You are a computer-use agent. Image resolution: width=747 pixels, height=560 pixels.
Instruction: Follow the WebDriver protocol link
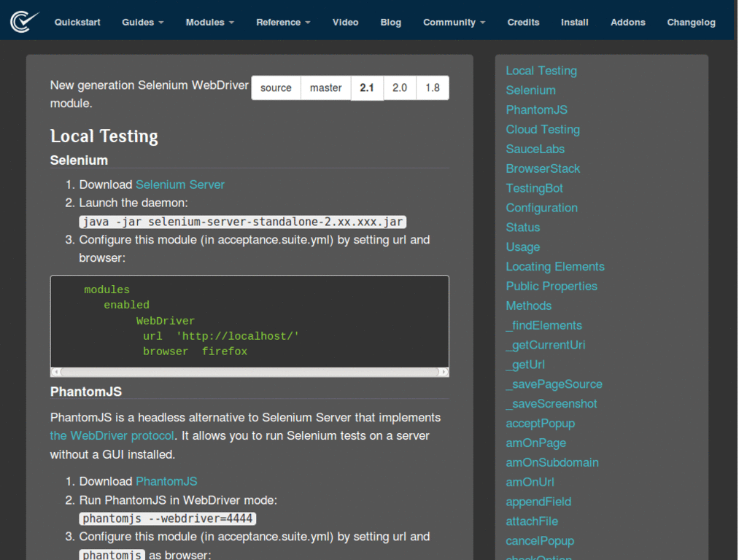tap(112, 436)
